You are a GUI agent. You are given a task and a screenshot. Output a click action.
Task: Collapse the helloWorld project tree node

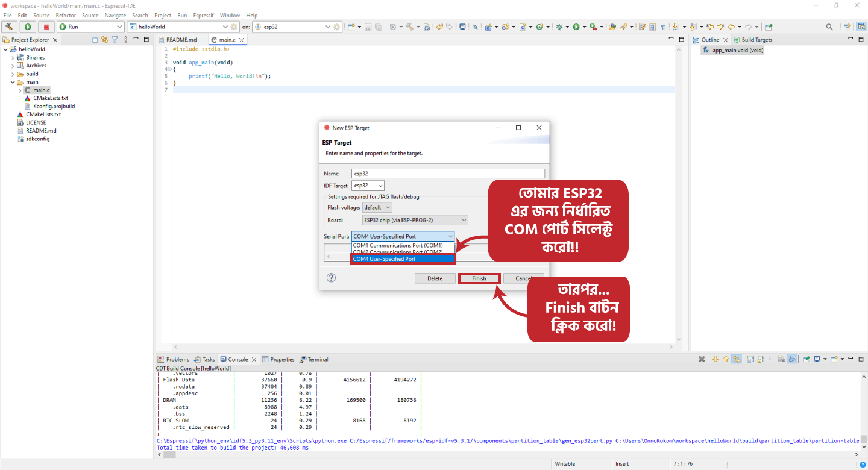coord(5,49)
